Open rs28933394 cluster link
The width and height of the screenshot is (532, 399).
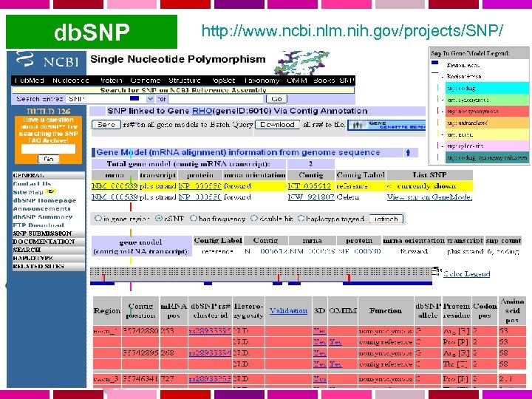tap(210, 353)
